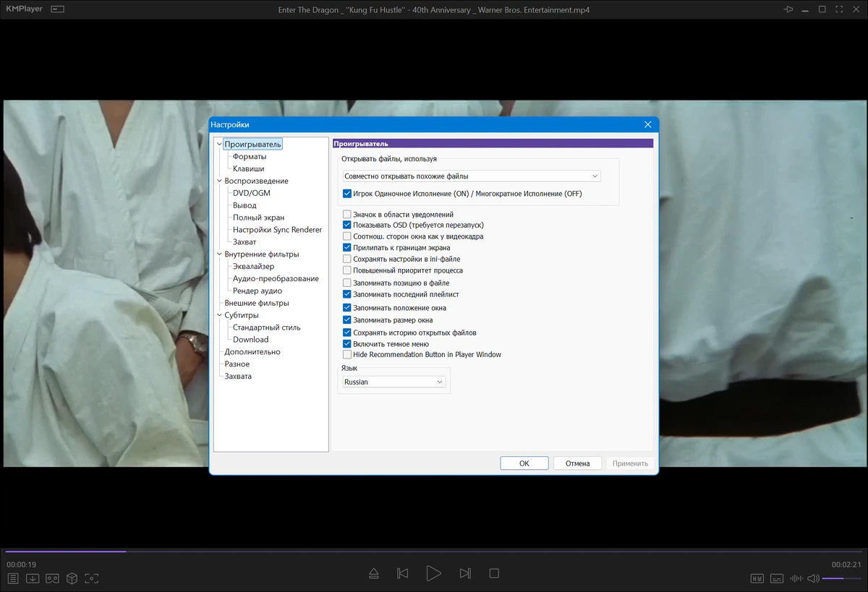Click the download icon in bottom bar

coord(33,578)
